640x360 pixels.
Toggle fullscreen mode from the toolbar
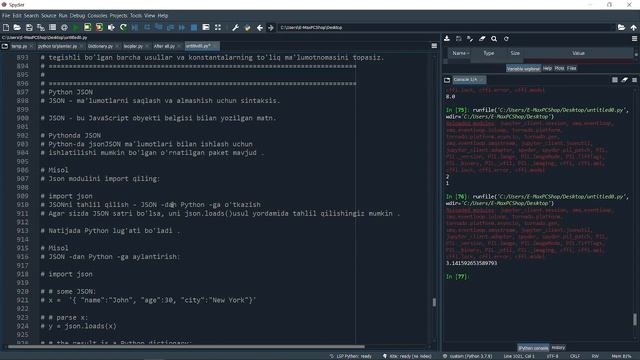[218, 27]
